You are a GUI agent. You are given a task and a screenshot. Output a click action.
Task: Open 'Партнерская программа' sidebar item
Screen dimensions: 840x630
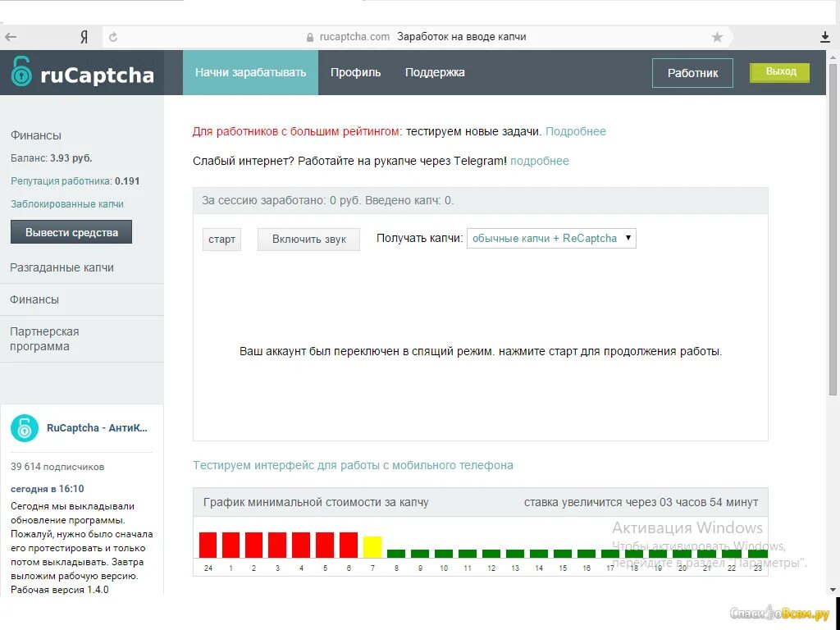44,339
